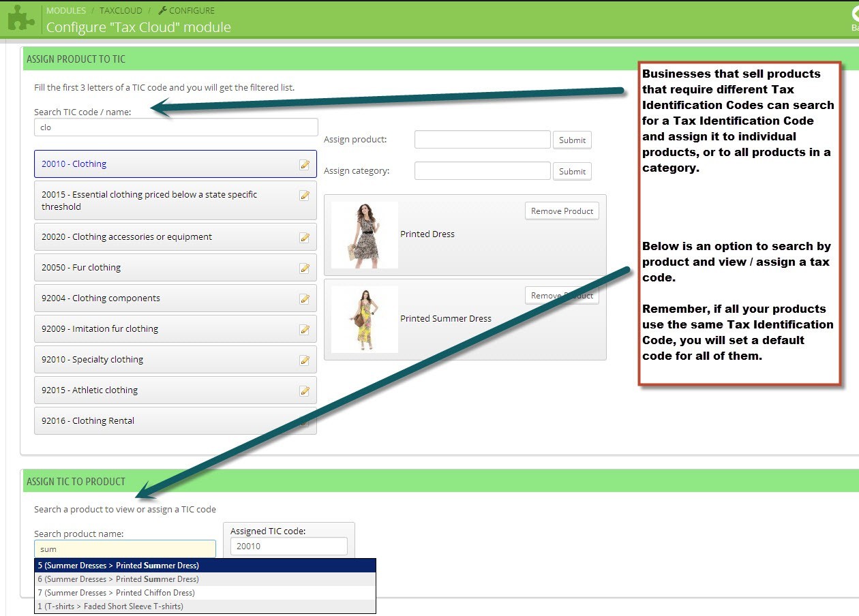Image resolution: width=859 pixels, height=616 pixels.
Task: Open MODULES breadcrumb
Action: click(x=66, y=10)
